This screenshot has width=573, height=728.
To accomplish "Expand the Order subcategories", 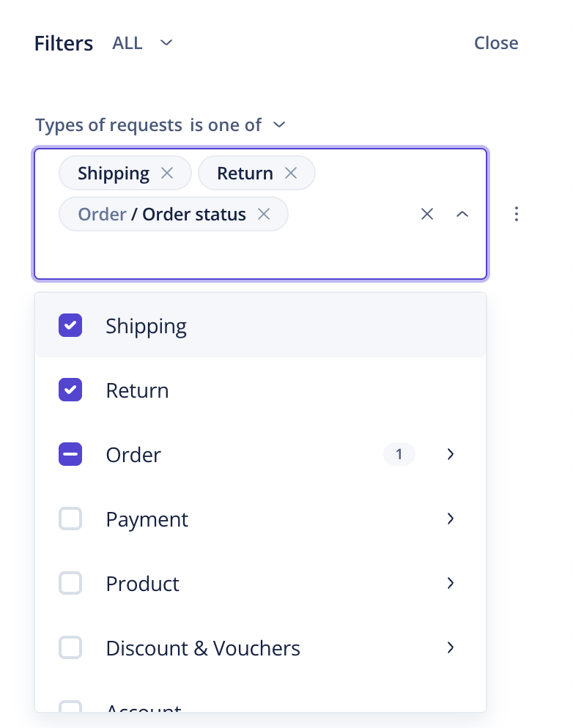I will pyautogui.click(x=450, y=454).
